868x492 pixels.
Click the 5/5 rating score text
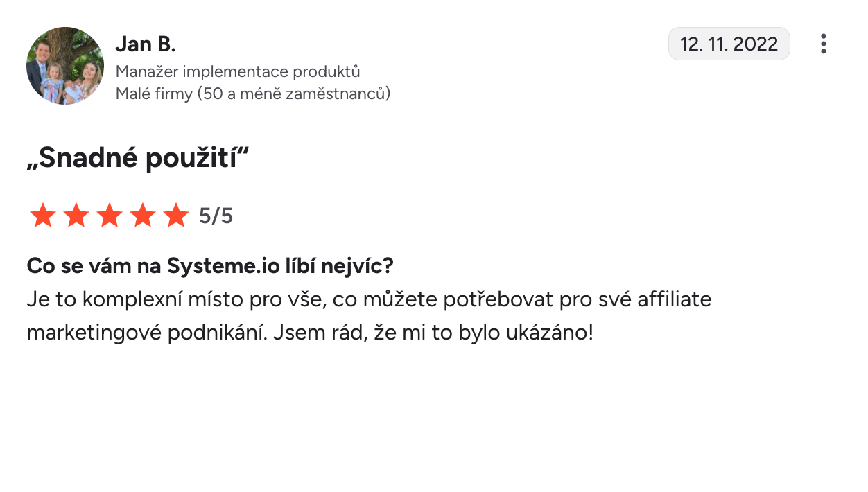point(216,216)
